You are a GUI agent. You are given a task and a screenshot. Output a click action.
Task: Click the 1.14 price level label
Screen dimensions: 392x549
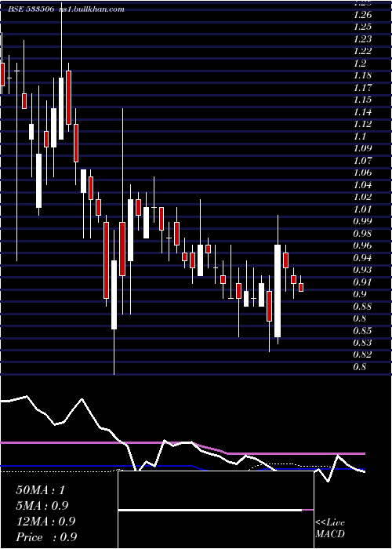click(x=362, y=112)
